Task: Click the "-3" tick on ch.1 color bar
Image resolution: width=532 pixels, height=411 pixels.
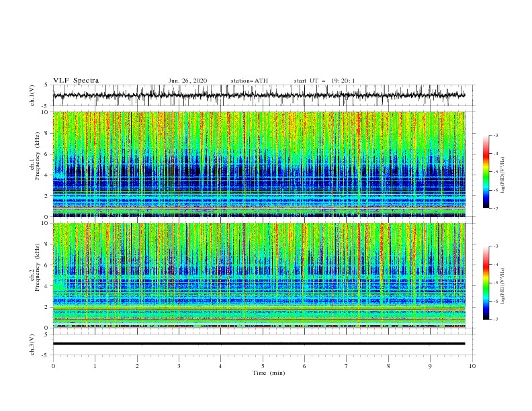Action: pos(495,135)
